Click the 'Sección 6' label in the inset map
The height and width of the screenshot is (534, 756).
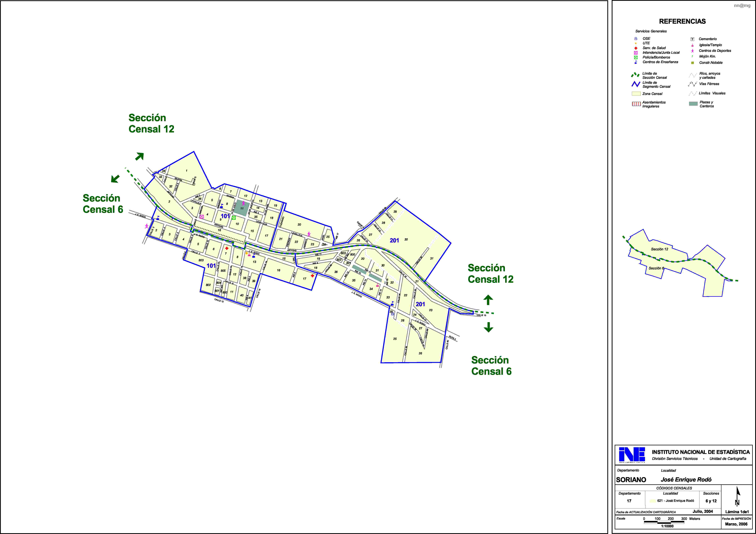coord(656,268)
